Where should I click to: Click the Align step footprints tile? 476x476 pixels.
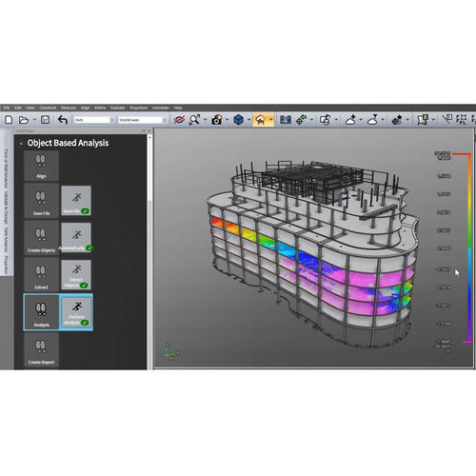tap(41, 166)
